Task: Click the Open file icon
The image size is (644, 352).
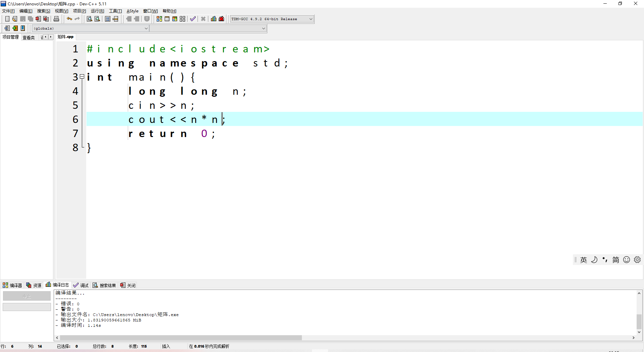Action: pos(15,19)
